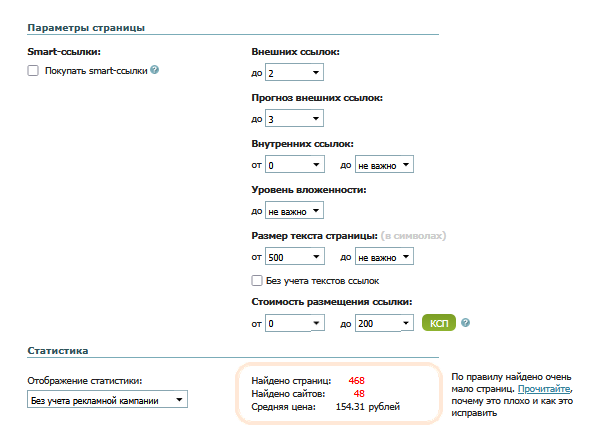This screenshot has height=432, width=601.
Task: Enable the Покупать smart-ссылки checkbox
Action: (34, 71)
